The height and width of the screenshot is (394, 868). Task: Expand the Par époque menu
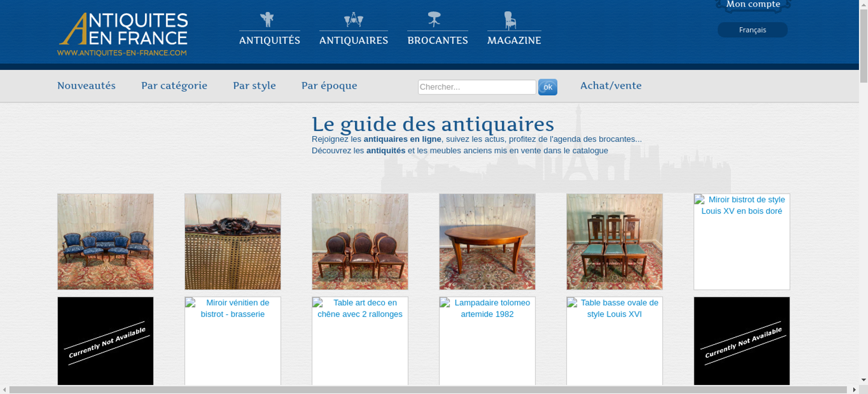329,85
